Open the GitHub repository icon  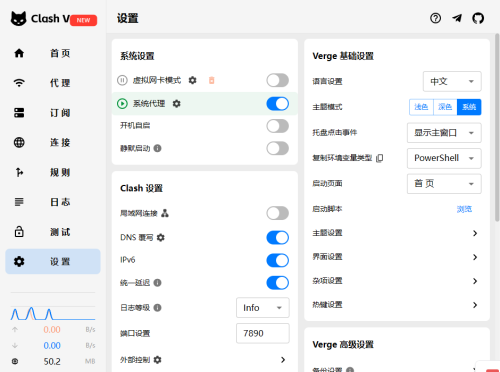[x=478, y=18]
